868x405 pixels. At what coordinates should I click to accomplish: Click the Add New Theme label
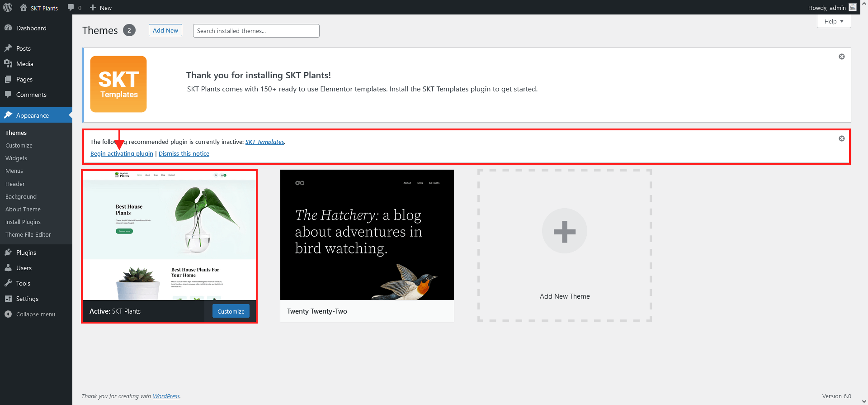[565, 296]
